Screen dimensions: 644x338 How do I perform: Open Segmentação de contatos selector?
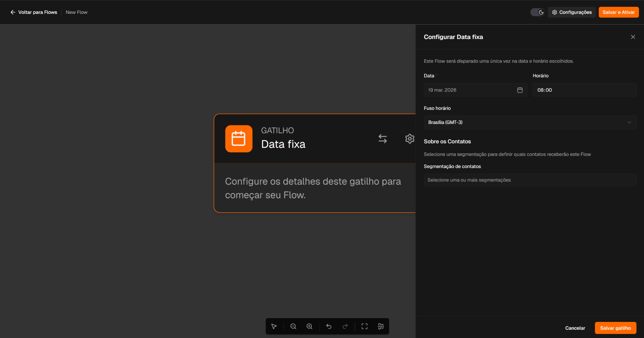(530, 180)
